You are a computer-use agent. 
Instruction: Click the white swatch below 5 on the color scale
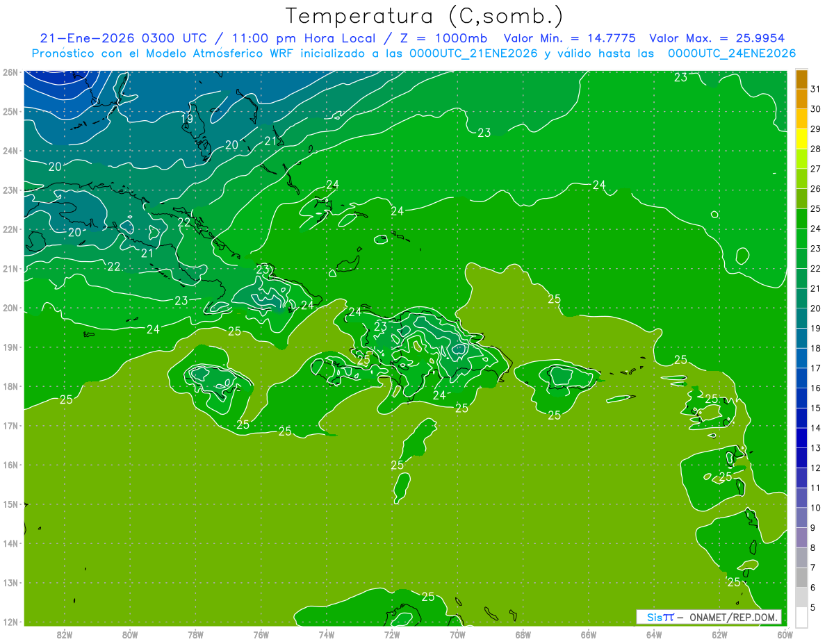[x=801, y=616]
